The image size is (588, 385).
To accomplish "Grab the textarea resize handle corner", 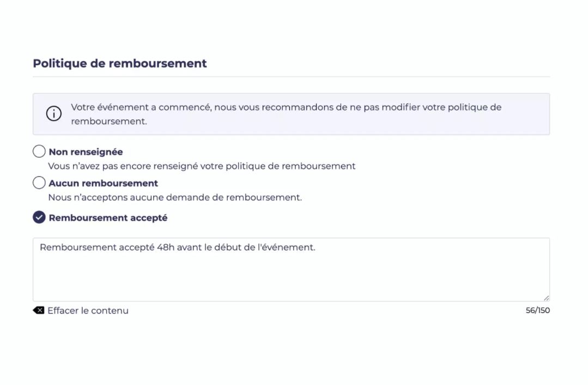I will click(546, 298).
